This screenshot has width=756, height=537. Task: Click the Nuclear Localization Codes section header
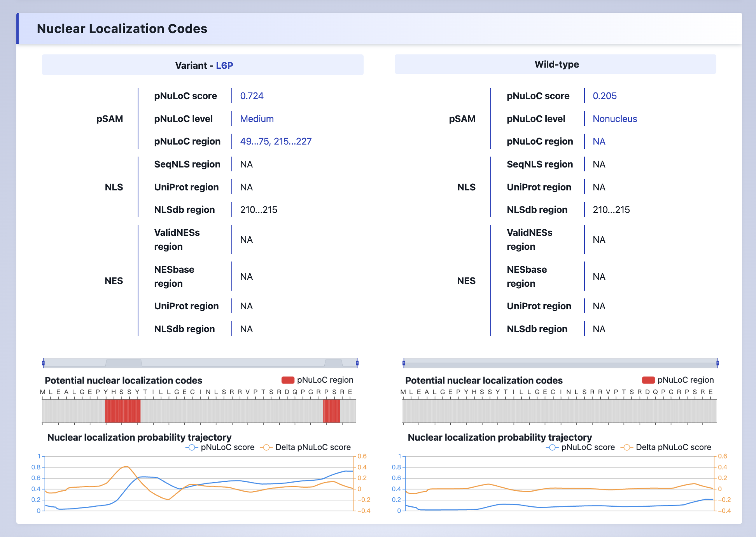click(x=122, y=29)
